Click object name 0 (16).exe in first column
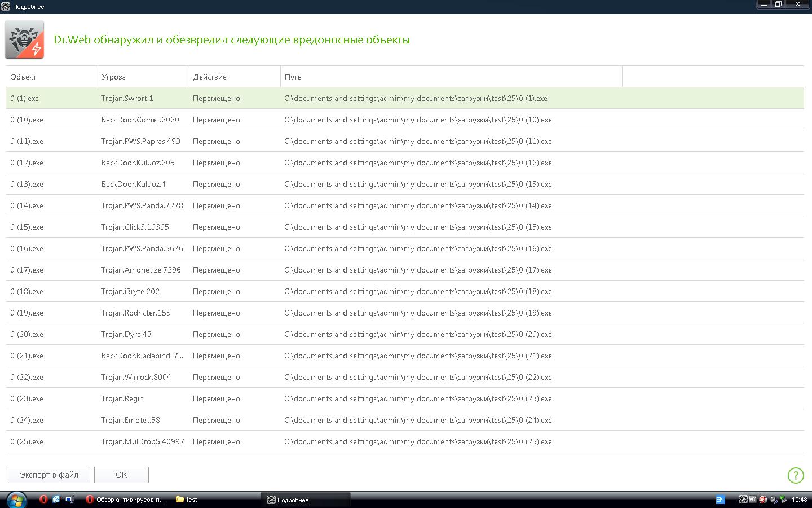The height and width of the screenshot is (508, 812). click(x=27, y=248)
